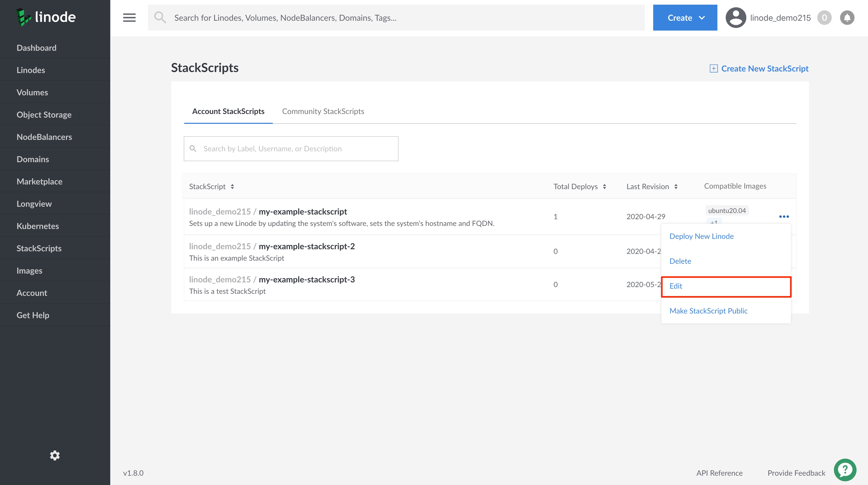Click the user account avatar icon
Viewport: 868px width, 485px height.
734,17
